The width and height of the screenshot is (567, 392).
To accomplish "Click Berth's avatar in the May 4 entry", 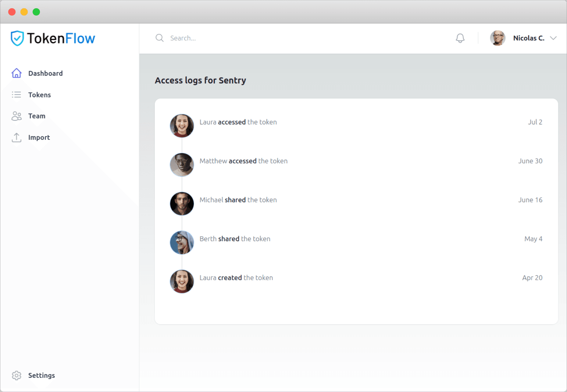I will (x=182, y=243).
